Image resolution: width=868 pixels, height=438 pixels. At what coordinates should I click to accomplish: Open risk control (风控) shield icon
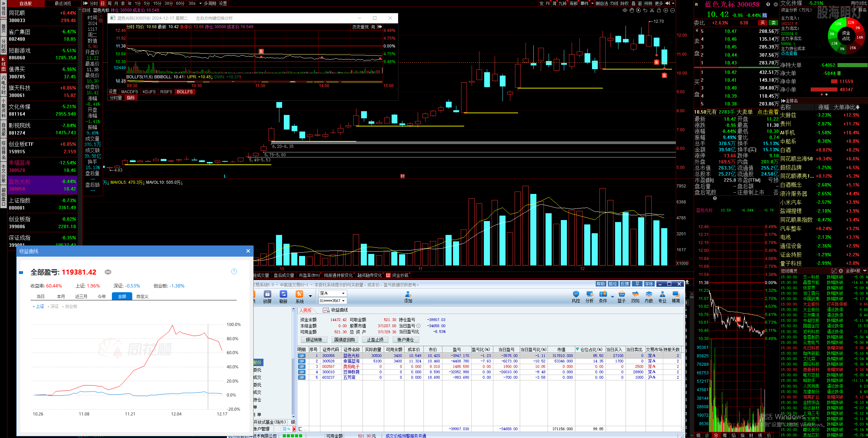click(x=576, y=296)
